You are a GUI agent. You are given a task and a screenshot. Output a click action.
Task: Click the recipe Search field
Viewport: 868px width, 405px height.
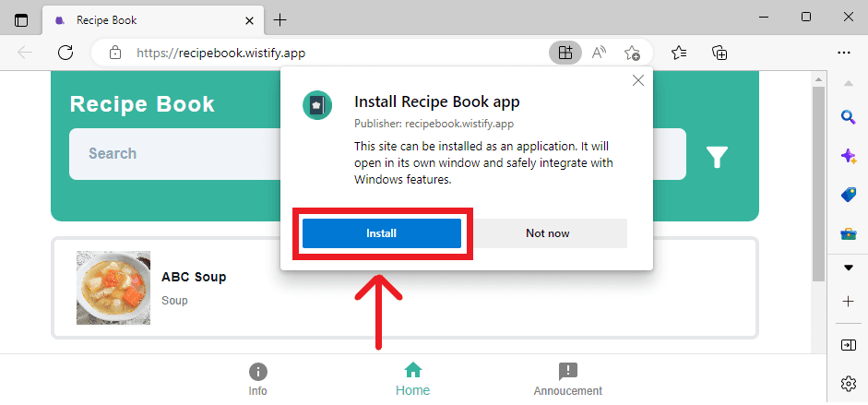point(377,154)
